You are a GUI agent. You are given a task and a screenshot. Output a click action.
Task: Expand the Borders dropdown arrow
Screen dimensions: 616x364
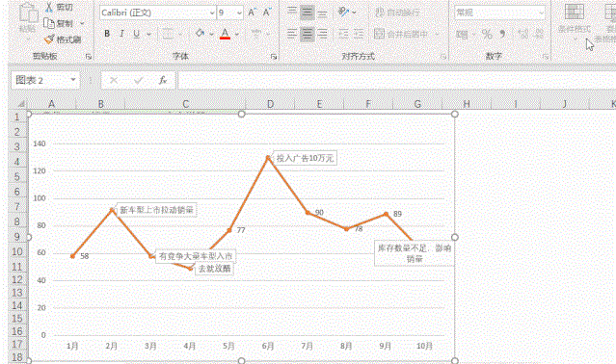point(179,34)
